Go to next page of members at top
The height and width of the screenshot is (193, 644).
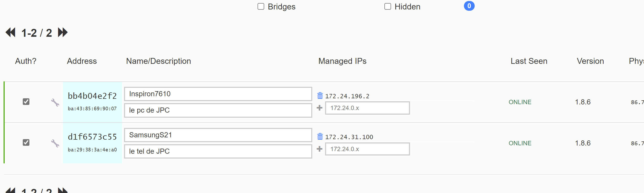pyautogui.click(x=63, y=32)
